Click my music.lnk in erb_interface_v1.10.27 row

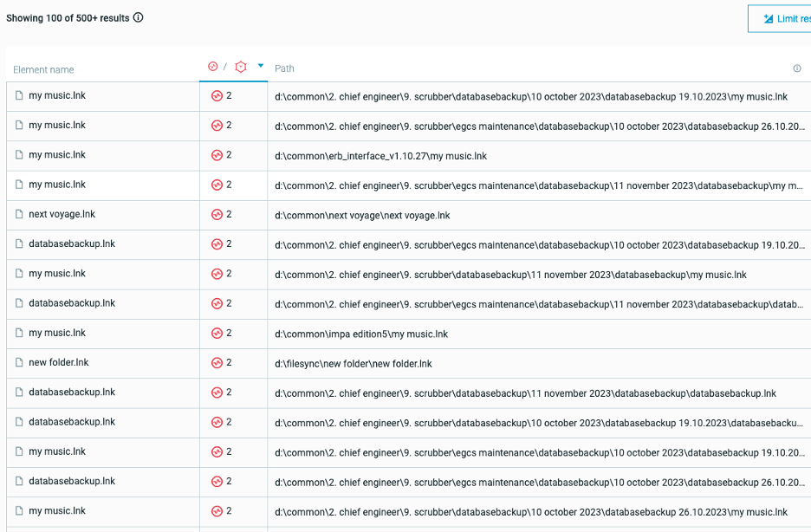[57, 154]
